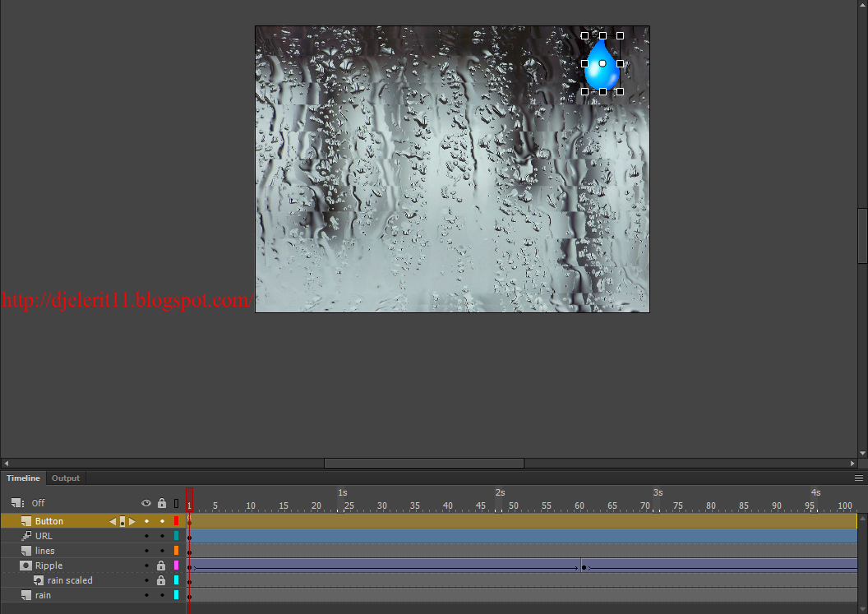The height and width of the screenshot is (614, 868).
Task: Go to previous keyframe on Button layer
Action: click(113, 521)
